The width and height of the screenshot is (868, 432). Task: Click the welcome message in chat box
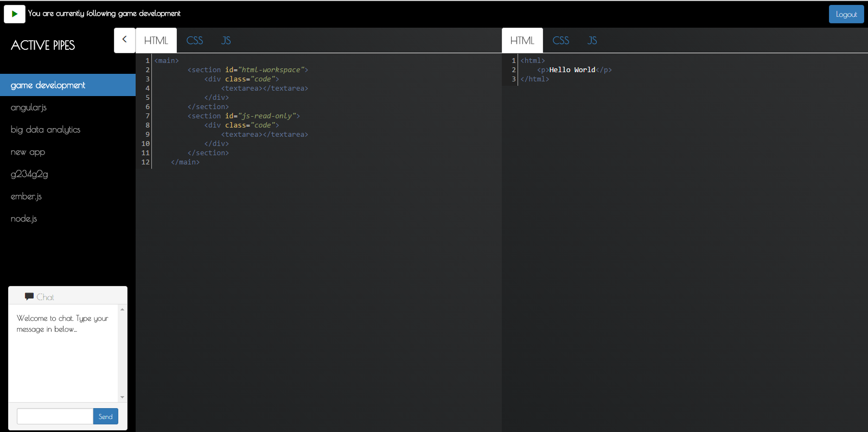62,323
